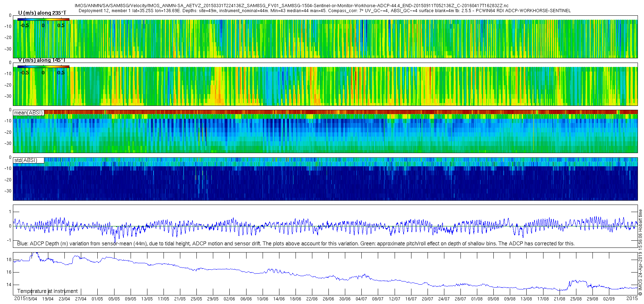Viewport: 644px width, 304px height.
Task: Click the '08/07' date tick label
Action: [x=378, y=299]
